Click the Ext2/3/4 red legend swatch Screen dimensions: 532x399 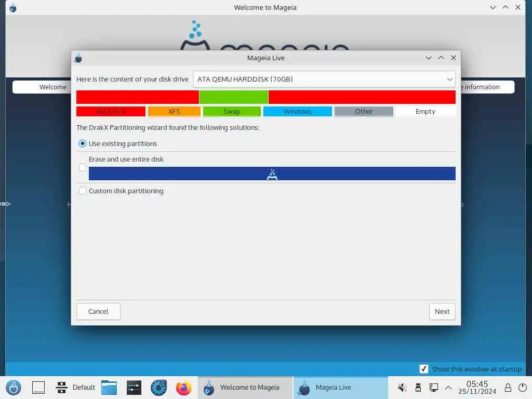tap(111, 111)
